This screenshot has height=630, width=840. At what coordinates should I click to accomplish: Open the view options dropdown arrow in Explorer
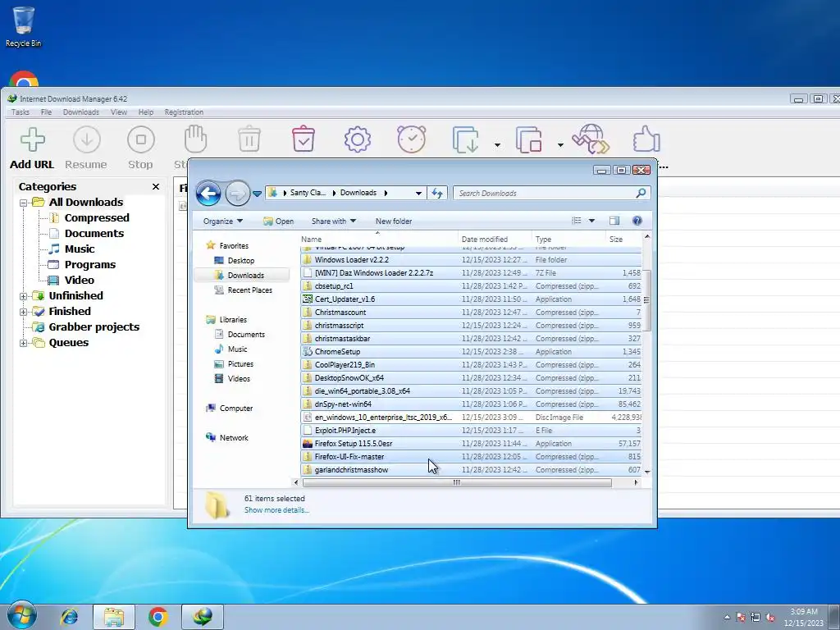pyautogui.click(x=591, y=221)
